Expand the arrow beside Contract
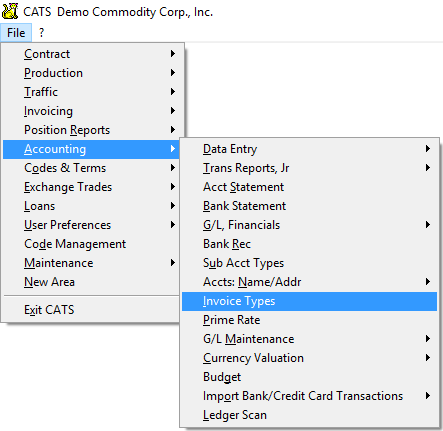Image resolution: width=443 pixels, height=431 pixels. point(173,53)
